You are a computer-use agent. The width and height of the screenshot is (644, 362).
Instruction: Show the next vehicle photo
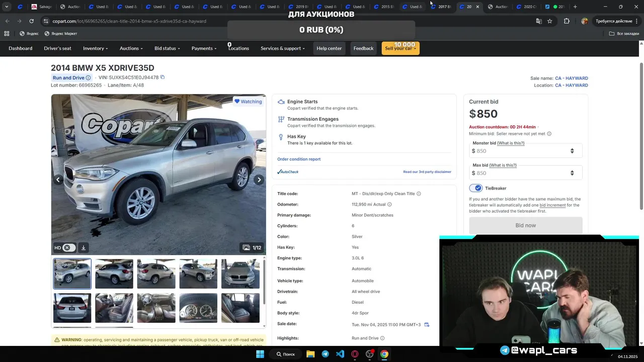pos(259,179)
